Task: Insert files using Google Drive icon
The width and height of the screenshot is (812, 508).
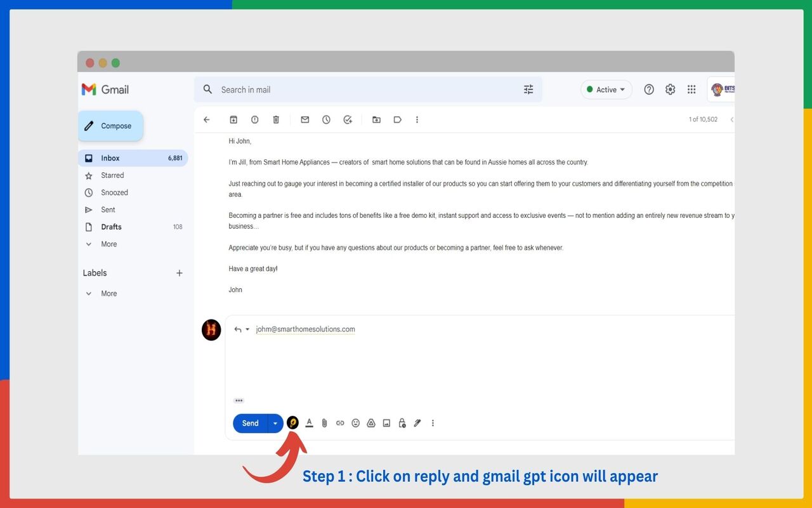Action: click(x=371, y=423)
